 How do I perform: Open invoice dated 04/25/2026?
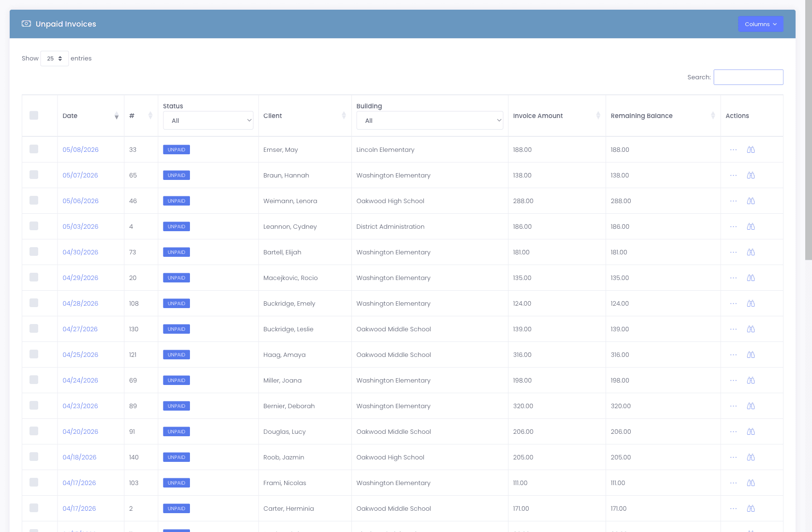tap(81, 355)
